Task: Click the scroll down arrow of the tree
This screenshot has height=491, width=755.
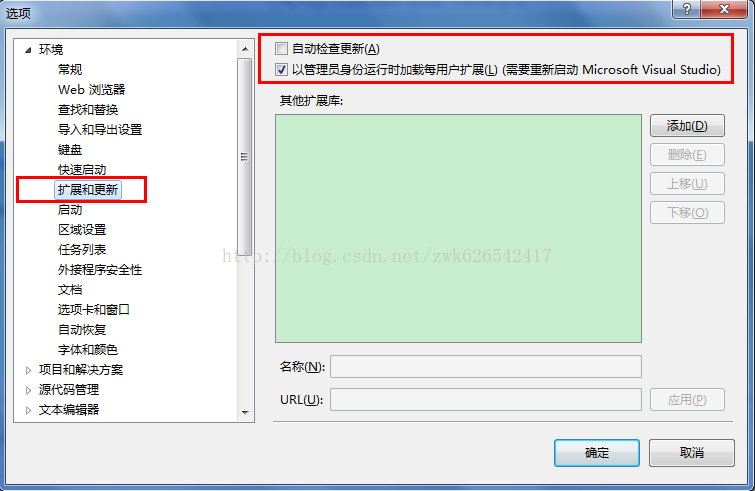Action: pyautogui.click(x=245, y=413)
